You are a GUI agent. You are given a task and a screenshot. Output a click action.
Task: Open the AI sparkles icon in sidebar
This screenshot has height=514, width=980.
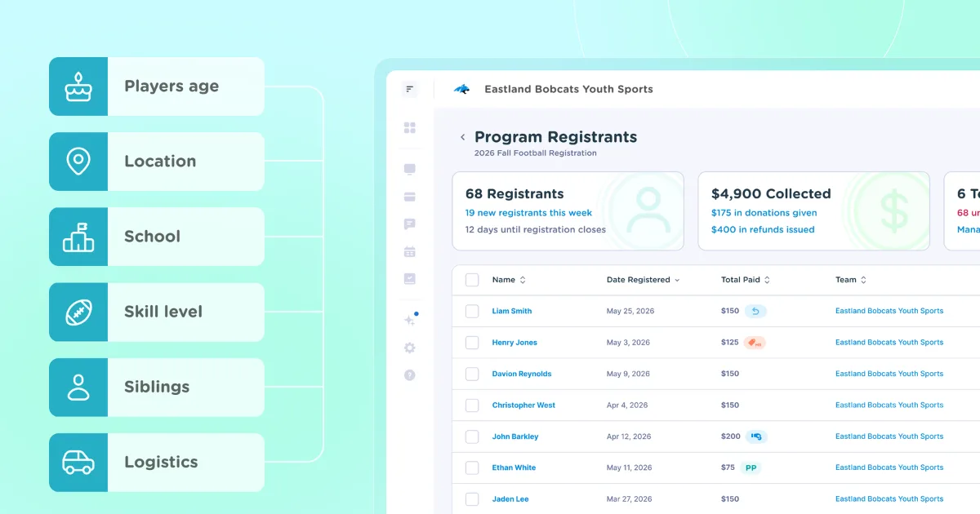pos(411,320)
